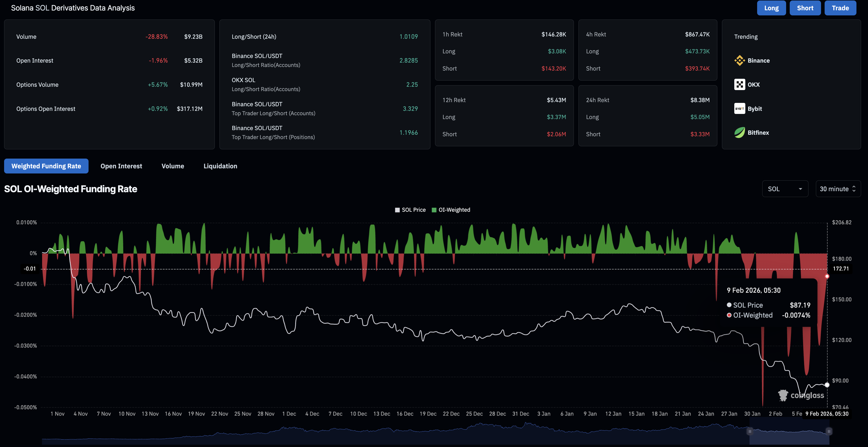Click the left range handle on the mini chart
This screenshot has height=447, width=868.
point(750,431)
